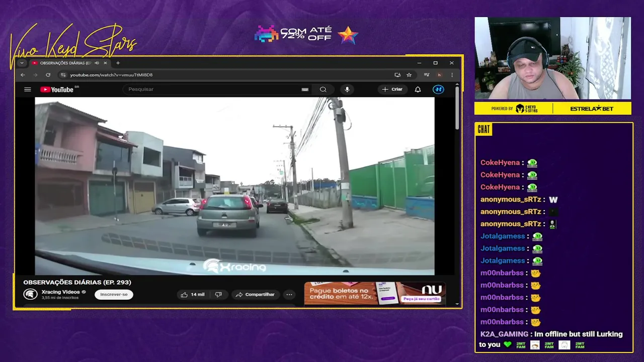Open YouTube notifications bell
Viewport: 644px width, 362px height.
pos(418,89)
